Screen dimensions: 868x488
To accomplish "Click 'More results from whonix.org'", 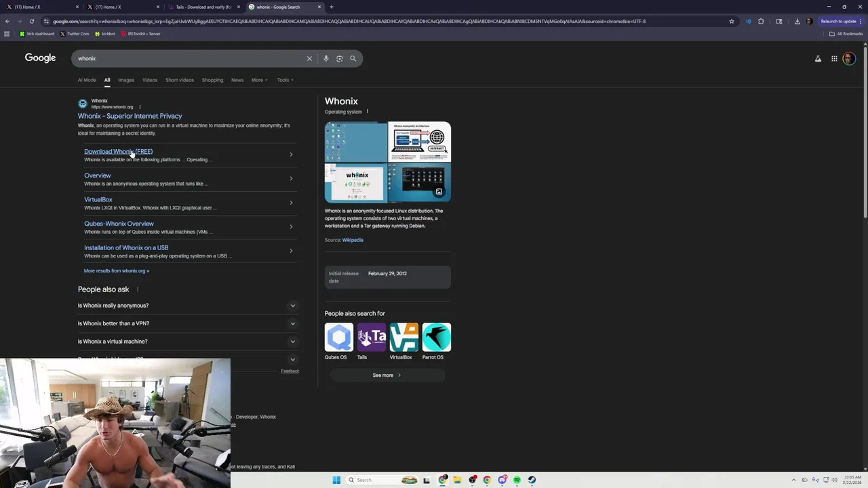I will (x=116, y=271).
